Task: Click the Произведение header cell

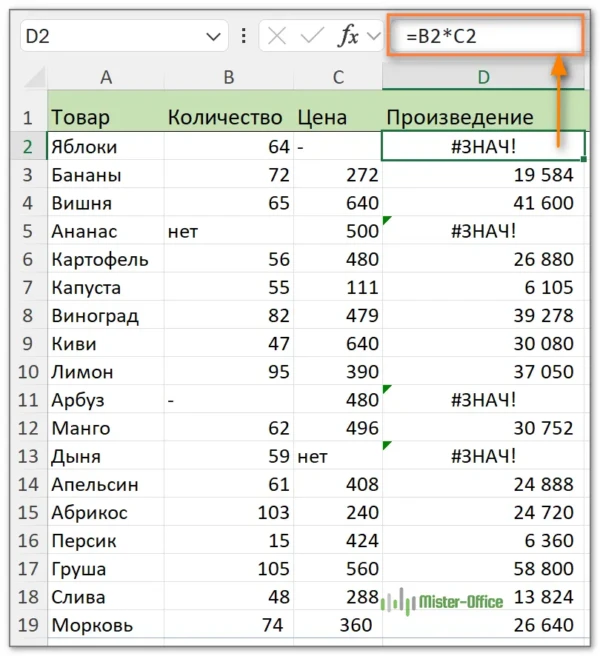Action: point(484,117)
